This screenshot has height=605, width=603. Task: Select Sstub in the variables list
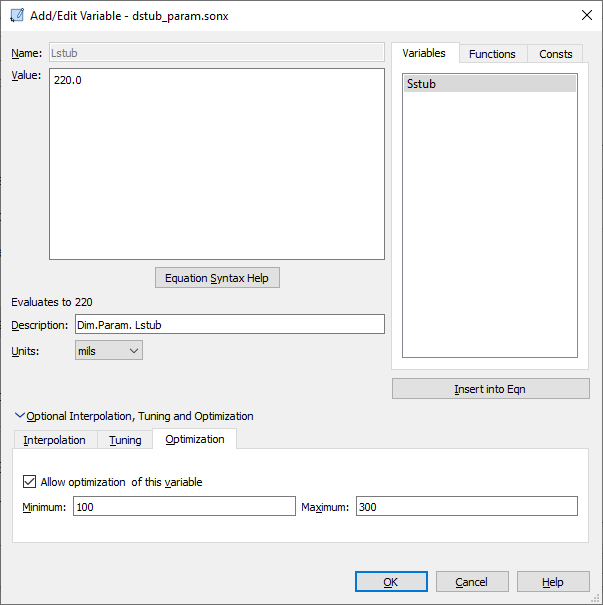(x=489, y=84)
